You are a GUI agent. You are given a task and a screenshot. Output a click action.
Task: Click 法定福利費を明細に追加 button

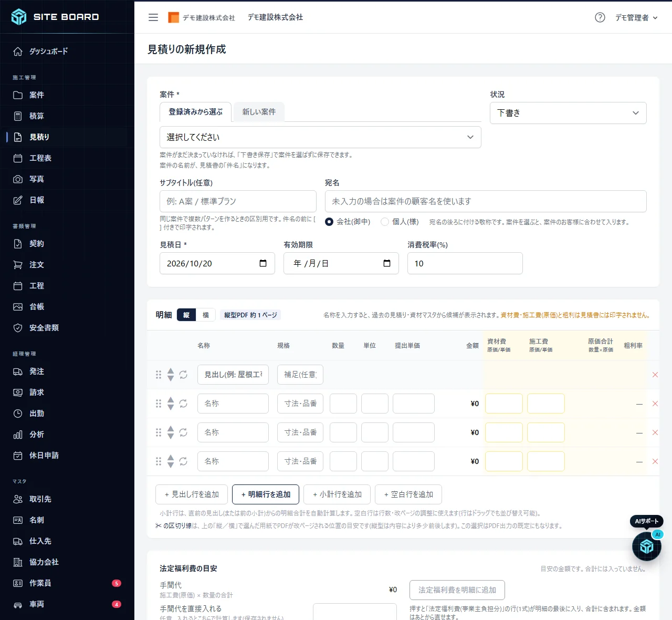coord(457,590)
